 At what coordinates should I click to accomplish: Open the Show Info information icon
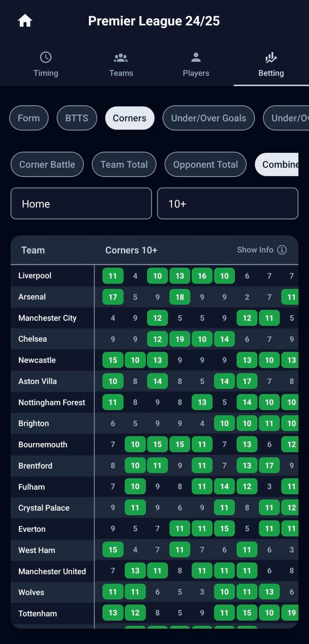[282, 250]
